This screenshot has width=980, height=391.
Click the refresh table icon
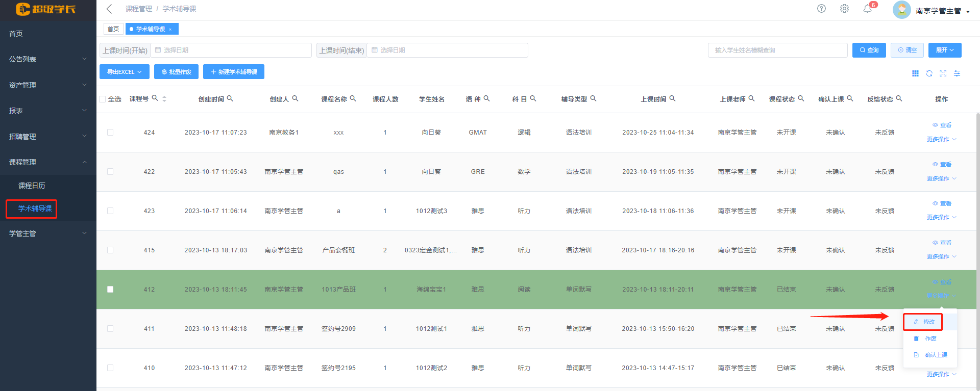(929, 73)
